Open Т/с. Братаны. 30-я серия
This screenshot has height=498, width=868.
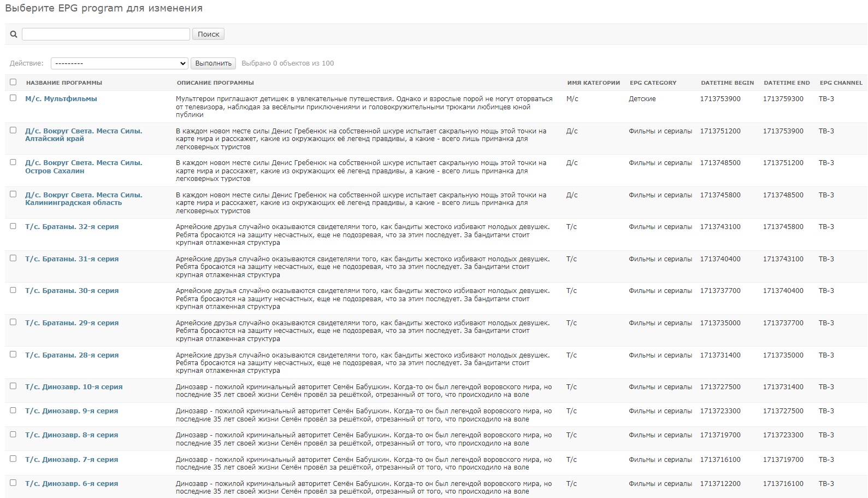72,291
